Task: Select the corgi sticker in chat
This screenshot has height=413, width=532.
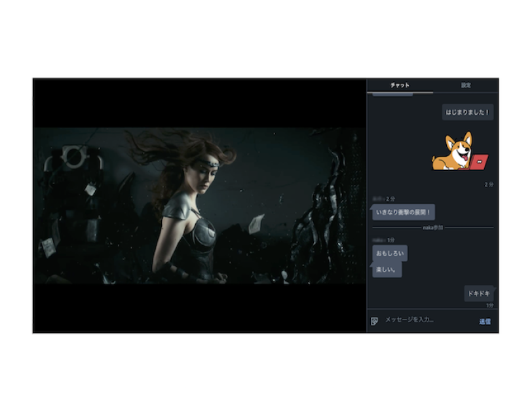Action: click(460, 151)
